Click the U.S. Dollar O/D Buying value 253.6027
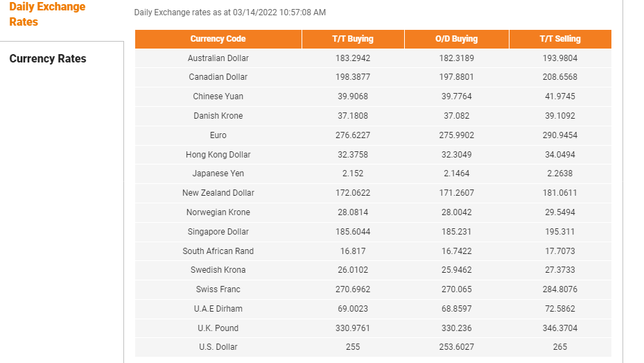Viewport: 644px width, 363px height. pyautogui.click(x=457, y=347)
